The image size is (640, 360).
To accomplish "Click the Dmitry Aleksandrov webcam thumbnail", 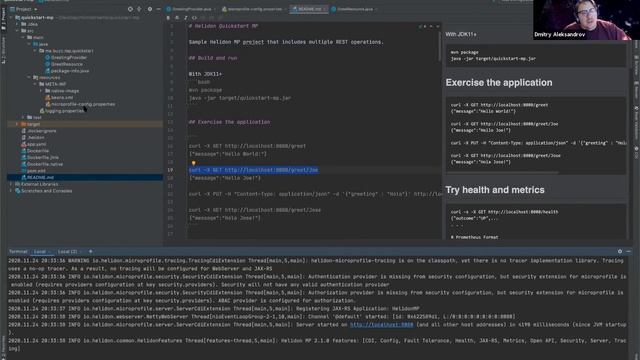I will coord(586,20).
